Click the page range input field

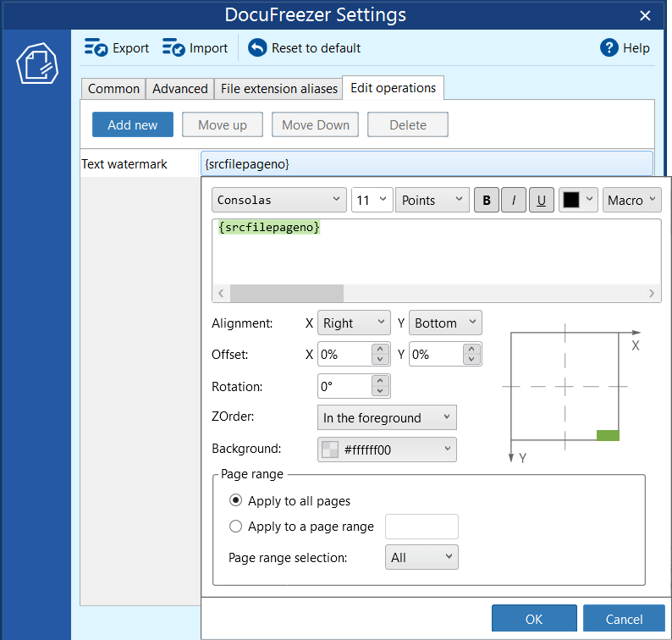[421, 527]
